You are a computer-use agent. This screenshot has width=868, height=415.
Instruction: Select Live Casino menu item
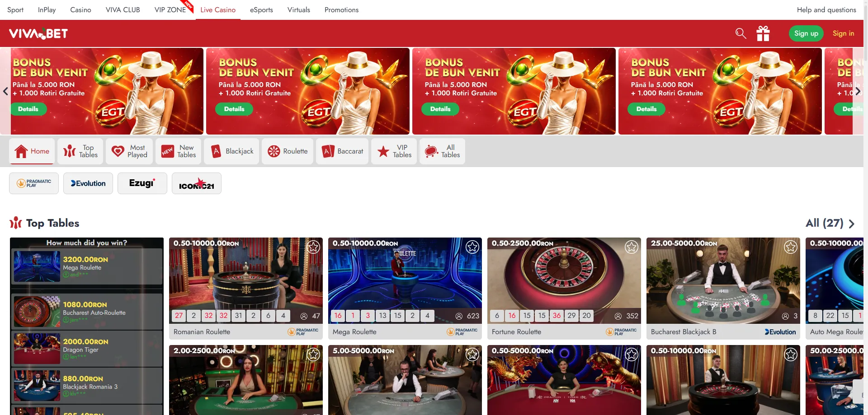coord(218,9)
